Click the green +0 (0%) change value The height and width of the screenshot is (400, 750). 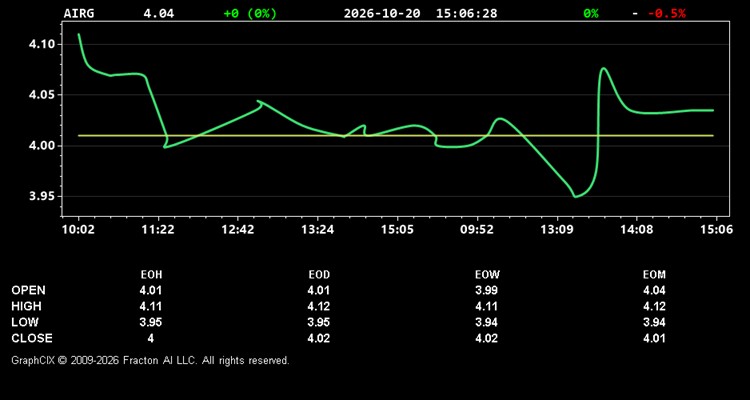point(250,13)
